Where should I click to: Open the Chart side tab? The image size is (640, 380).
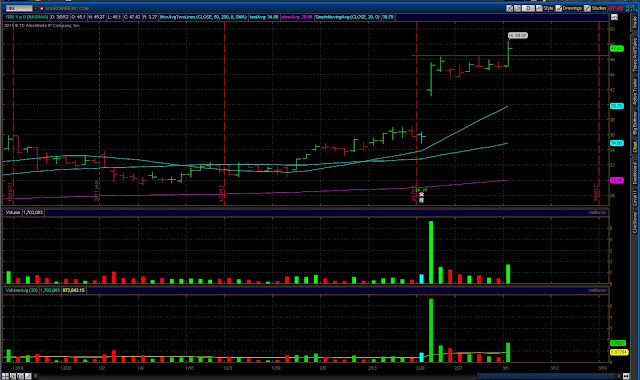click(635, 147)
